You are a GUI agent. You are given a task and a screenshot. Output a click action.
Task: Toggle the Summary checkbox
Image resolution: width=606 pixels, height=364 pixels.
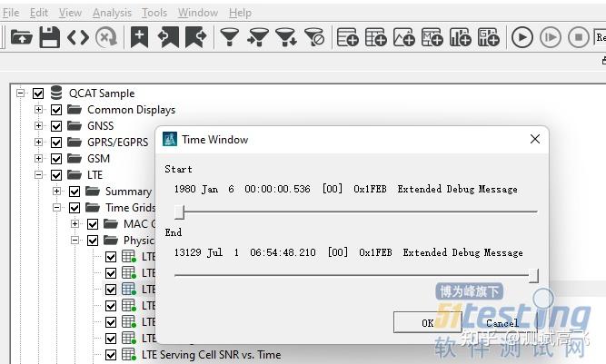(75, 192)
